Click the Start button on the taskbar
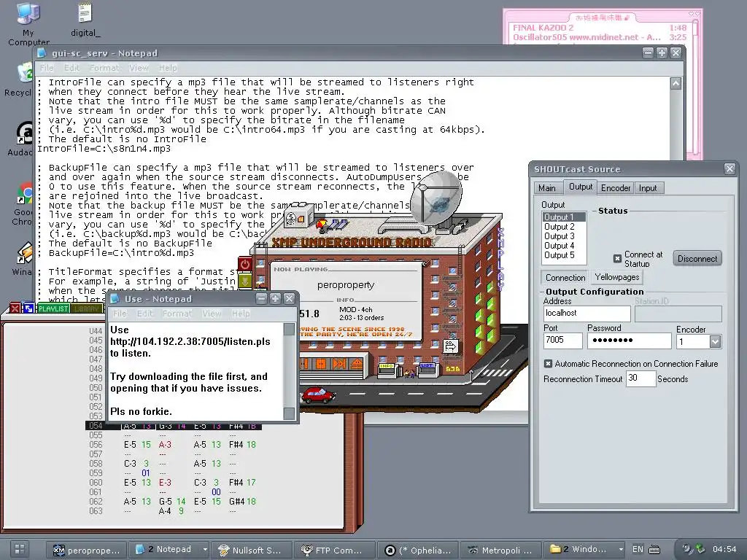This screenshot has height=560, width=747. point(19,548)
